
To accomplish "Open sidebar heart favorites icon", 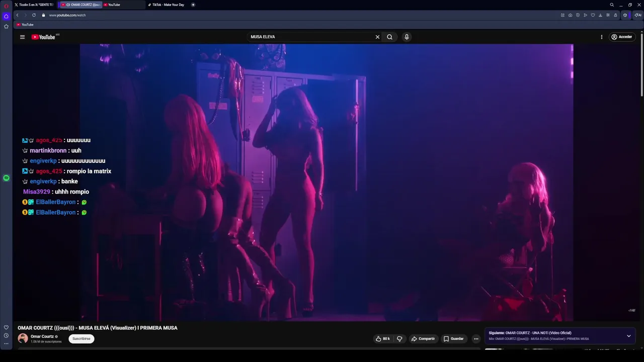I will point(6,327).
